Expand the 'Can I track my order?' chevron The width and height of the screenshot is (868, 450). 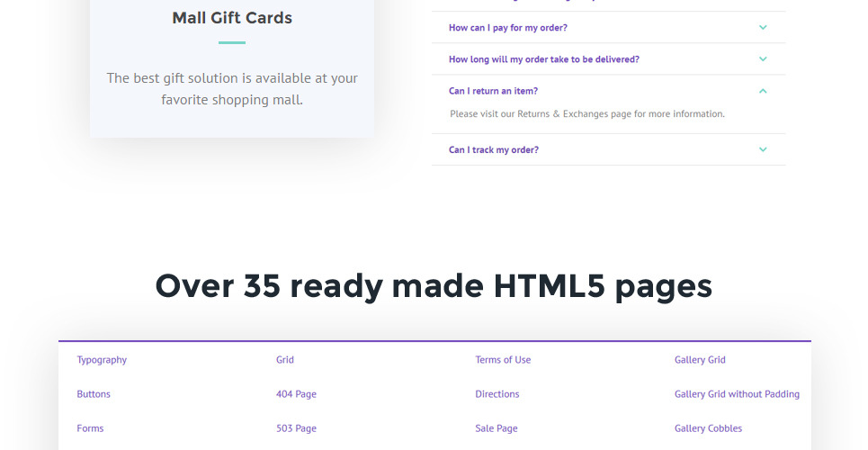(x=763, y=149)
